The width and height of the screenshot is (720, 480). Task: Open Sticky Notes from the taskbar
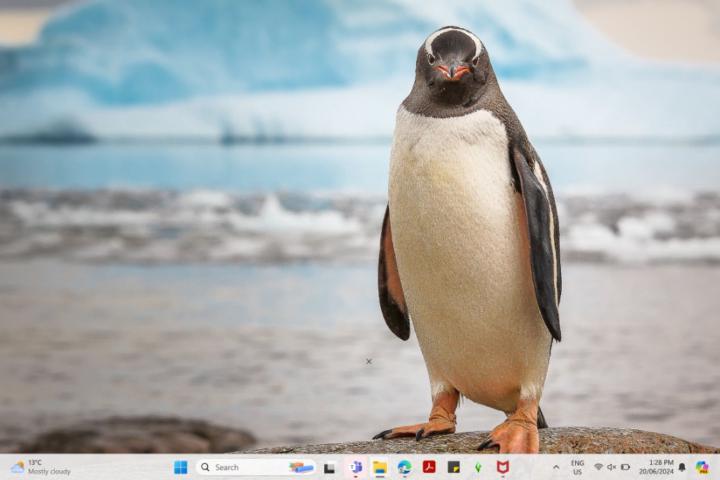pos(454,467)
